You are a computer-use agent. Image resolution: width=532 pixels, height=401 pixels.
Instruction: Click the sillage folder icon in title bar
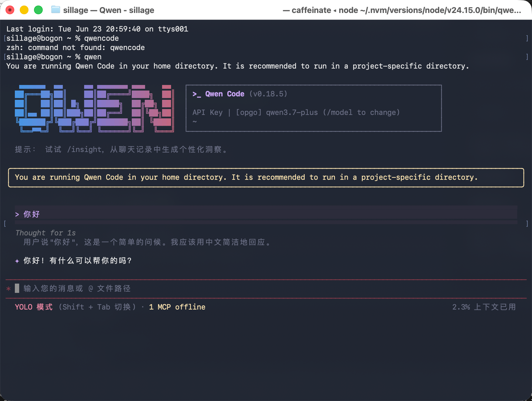coord(56,10)
